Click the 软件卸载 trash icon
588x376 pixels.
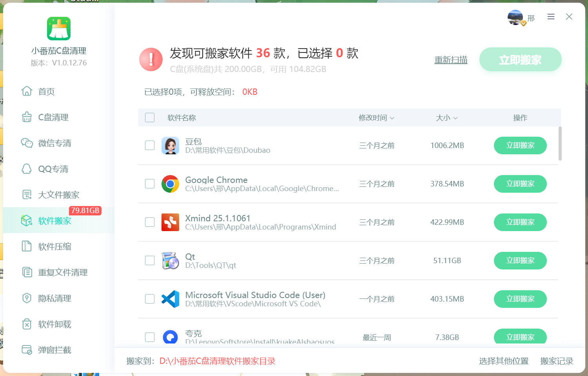[27, 324]
